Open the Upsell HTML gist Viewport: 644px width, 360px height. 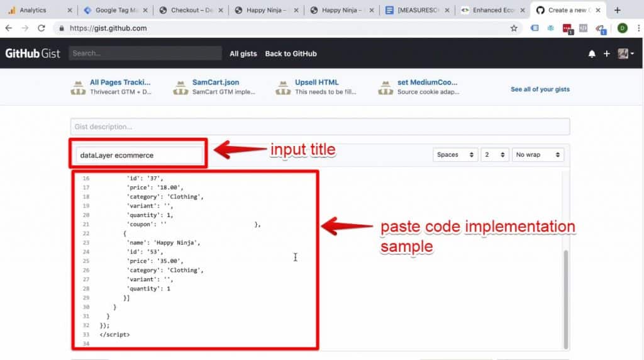tap(317, 82)
